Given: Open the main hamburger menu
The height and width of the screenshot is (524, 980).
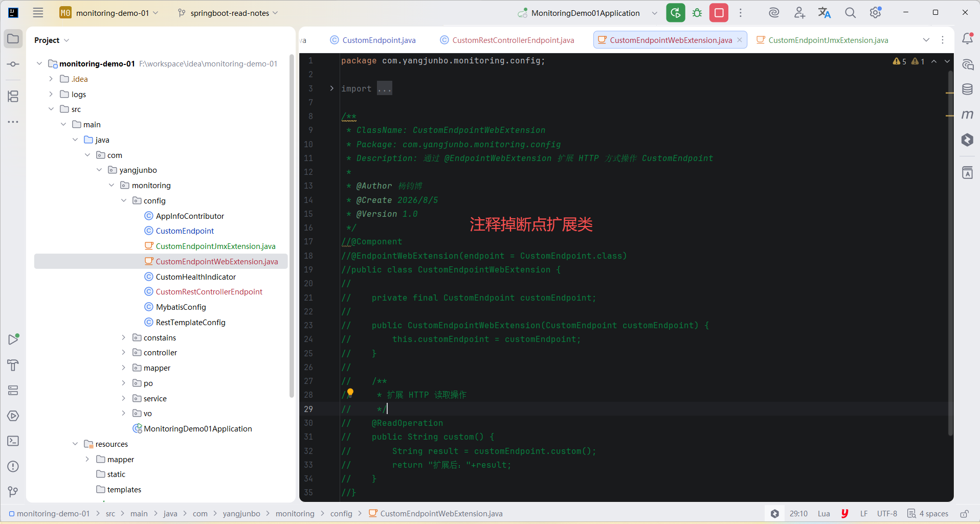Looking at the screenshot, I should click(x=38, y=13).
